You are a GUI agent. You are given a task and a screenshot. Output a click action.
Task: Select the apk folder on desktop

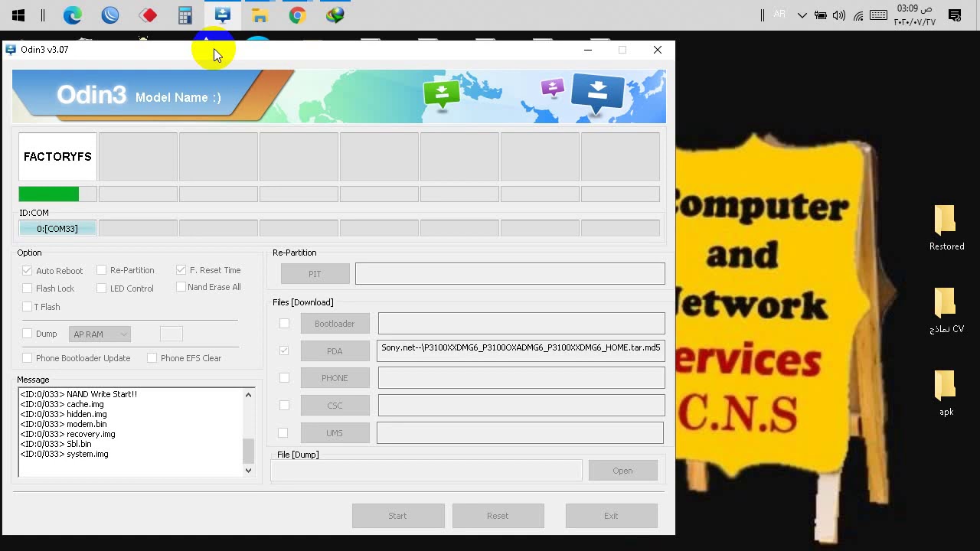tap(946, 393)
